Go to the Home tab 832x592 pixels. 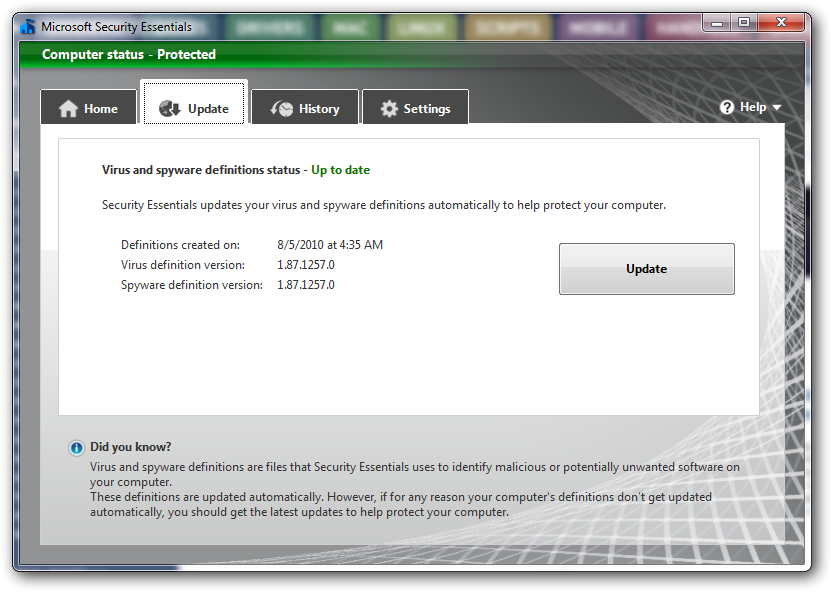click(89, 107)
